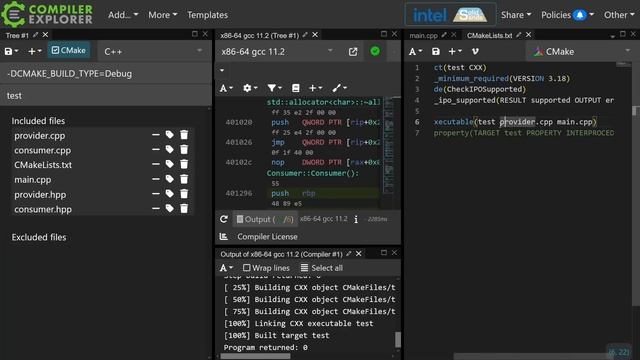Viewport: 640px width, 360px height.
Task: Open the Add... menu
Action: pyautogui.click(x=123, y=15)
